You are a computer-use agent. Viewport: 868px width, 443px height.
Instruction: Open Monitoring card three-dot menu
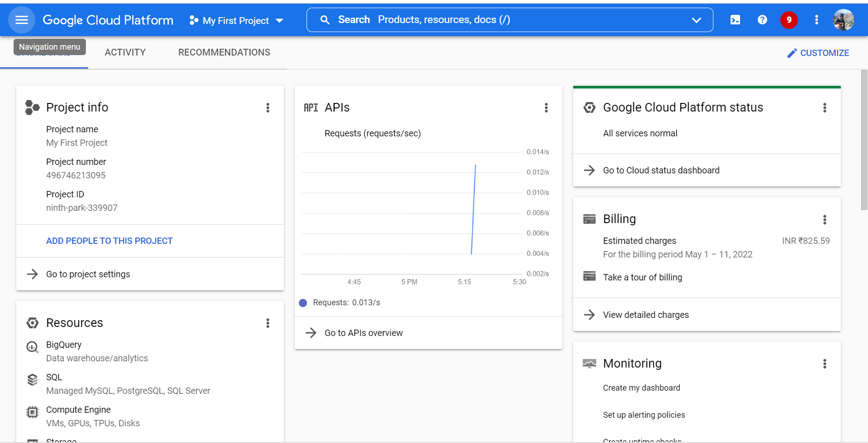coord(825,364)
